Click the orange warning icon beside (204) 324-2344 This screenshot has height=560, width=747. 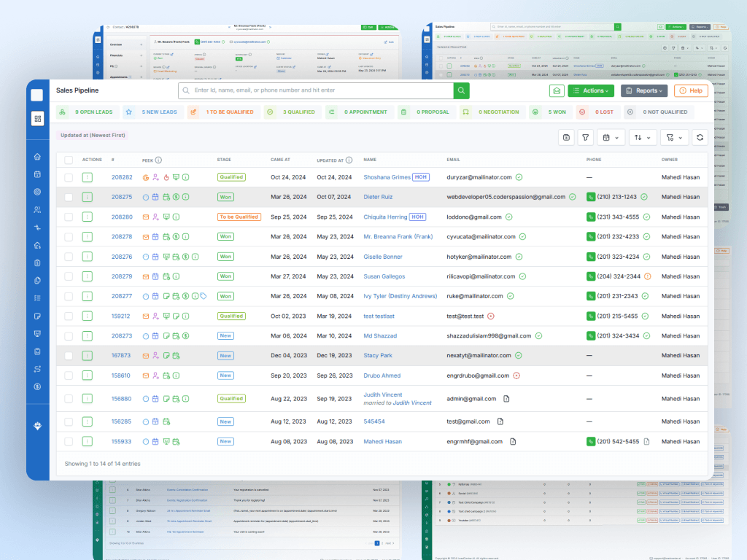click(648, 276)
